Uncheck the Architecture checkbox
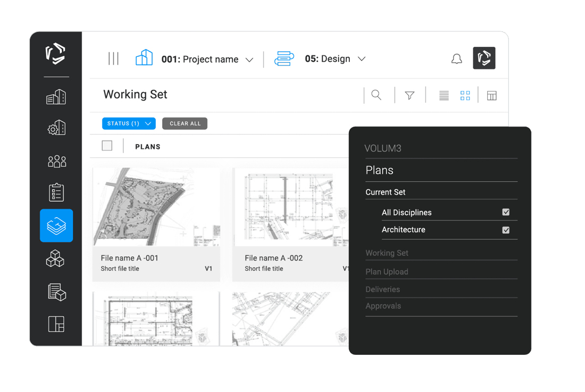 click(x=506, y=230)
